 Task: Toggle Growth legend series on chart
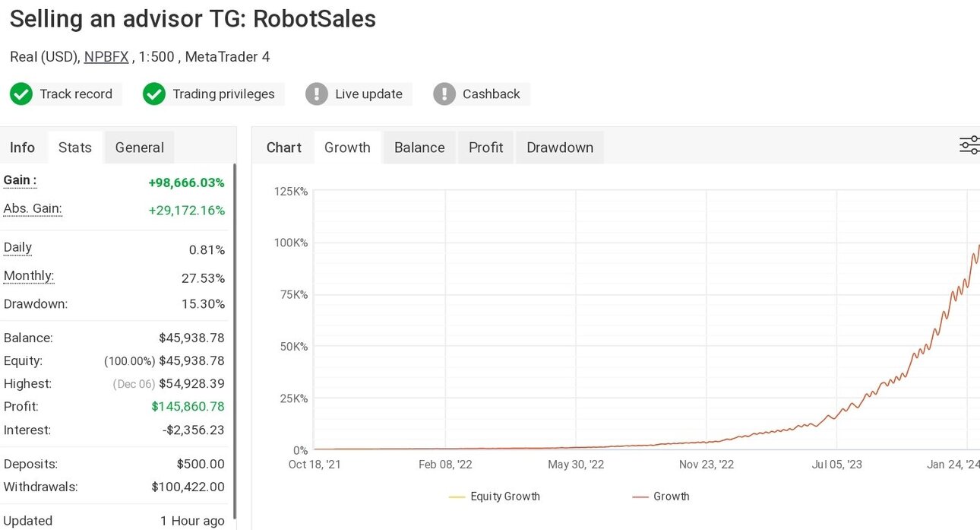(x=661, y=497)
